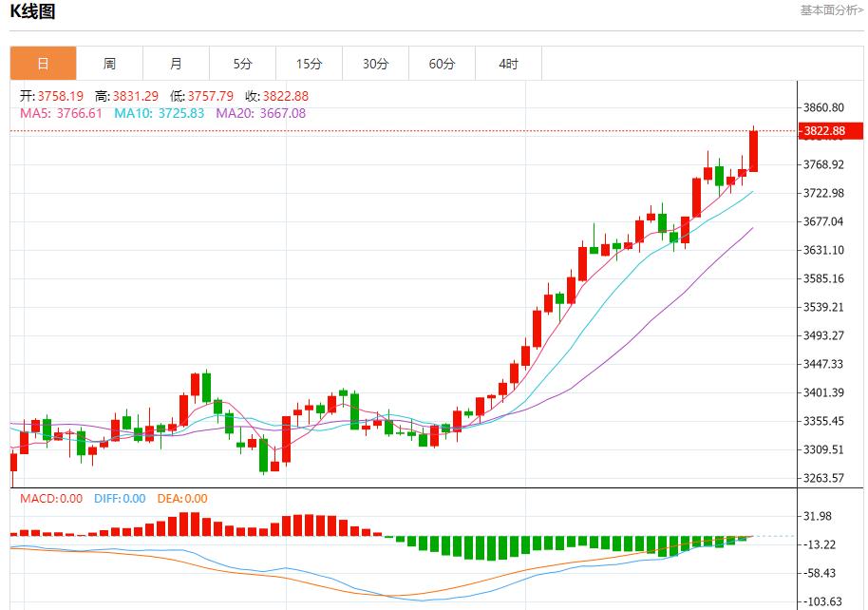Switch to the 周 (weekly) chart tab
Image resolution: width=868 pixels, height=610 pixels.
point(109,64)
